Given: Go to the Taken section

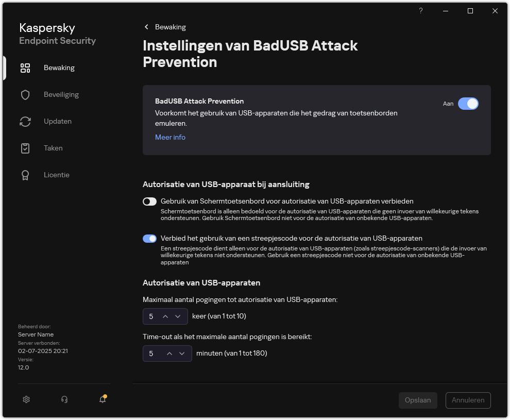Looking at the screenshot, I should [53, 148].
